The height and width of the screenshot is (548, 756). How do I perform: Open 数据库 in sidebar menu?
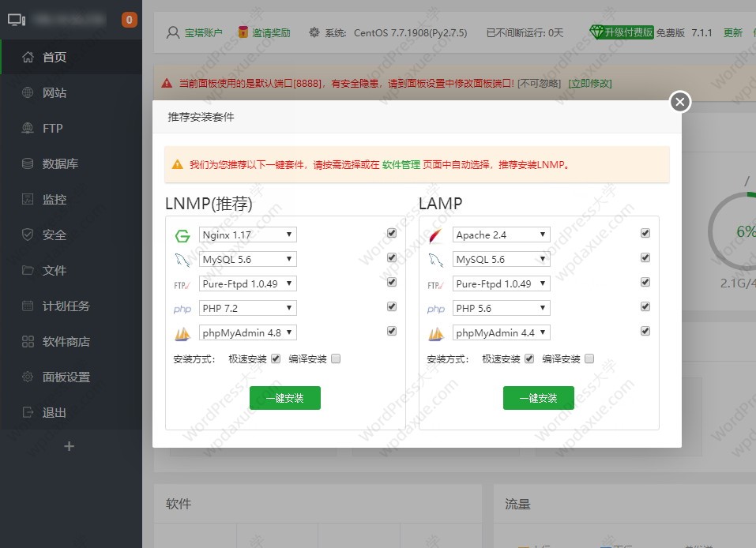click(71, 164)
